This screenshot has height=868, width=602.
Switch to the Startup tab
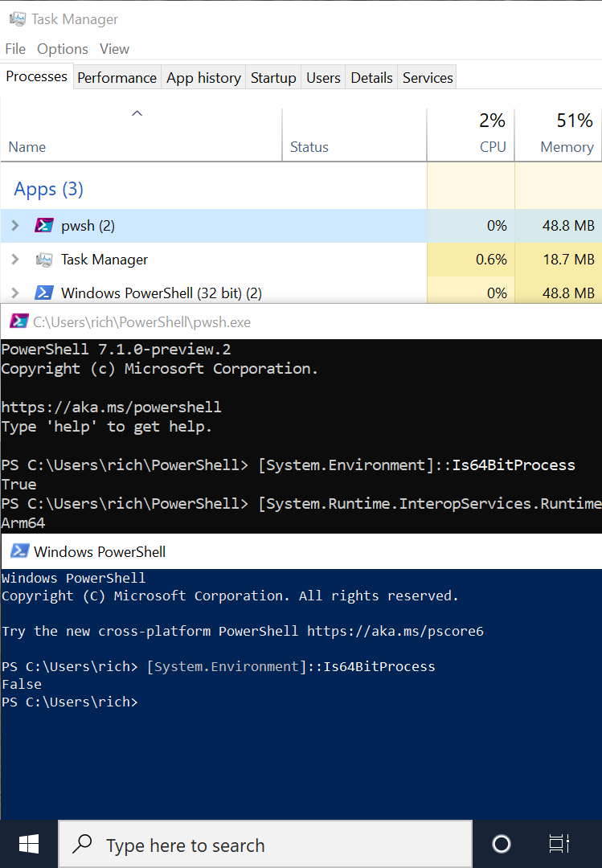click(x=273, y=78)
